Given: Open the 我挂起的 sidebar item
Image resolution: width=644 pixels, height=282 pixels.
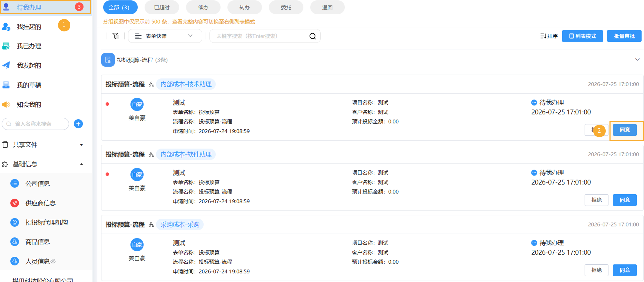Looking at the screenshot, I should point(29,27).
